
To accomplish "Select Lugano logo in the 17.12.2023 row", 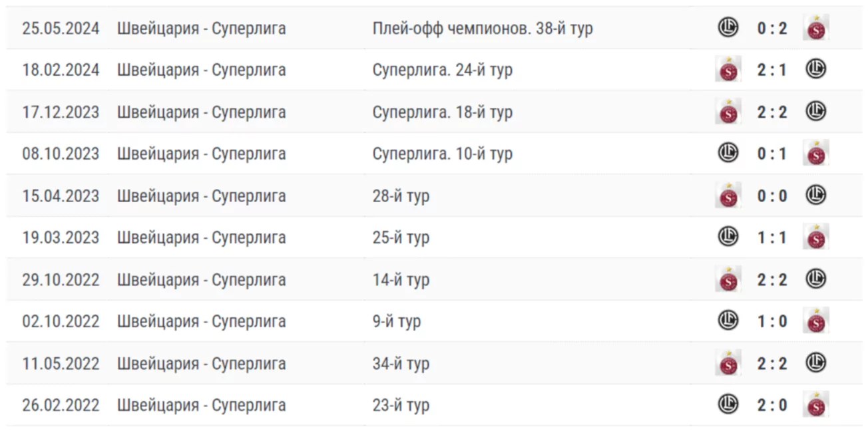I will click(815, 111).
